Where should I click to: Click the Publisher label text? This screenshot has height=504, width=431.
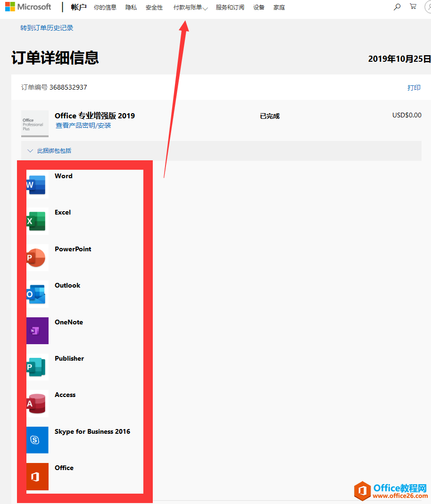(x=69, y=358)
